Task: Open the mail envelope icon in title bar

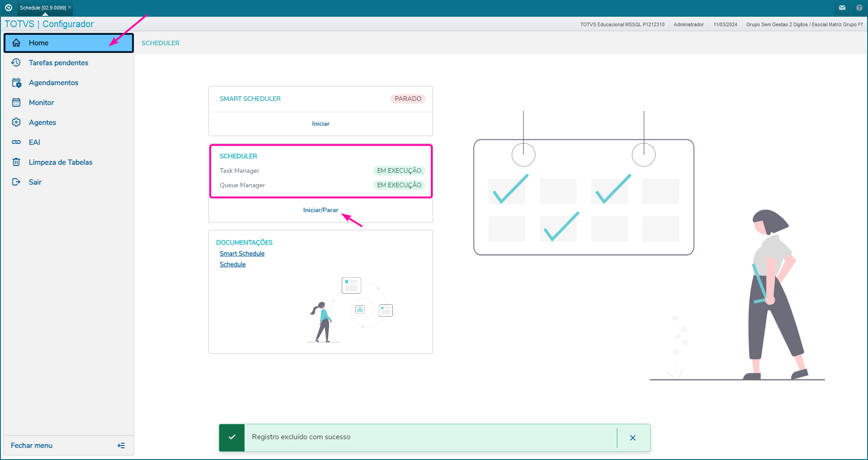Action: pyautogui.click(x=842, y=8)
